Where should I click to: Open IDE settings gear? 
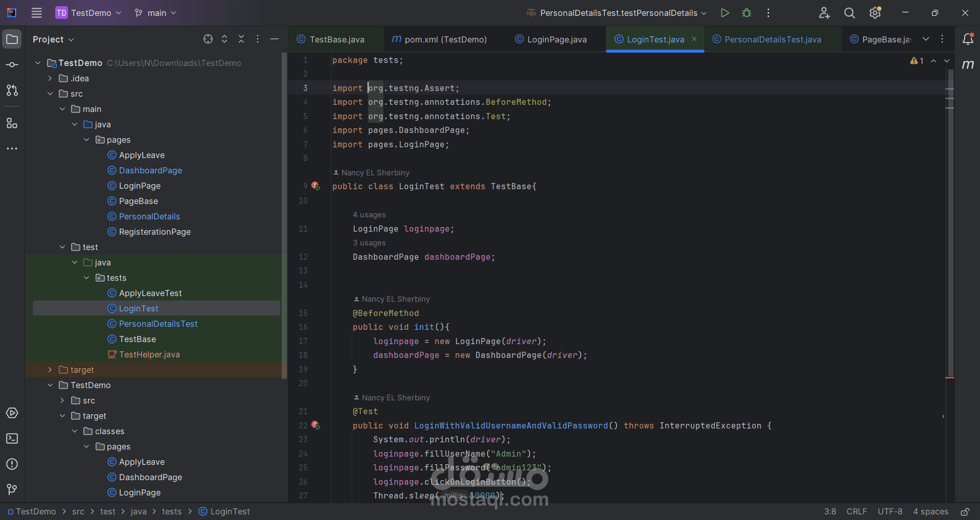pos(875,13)
